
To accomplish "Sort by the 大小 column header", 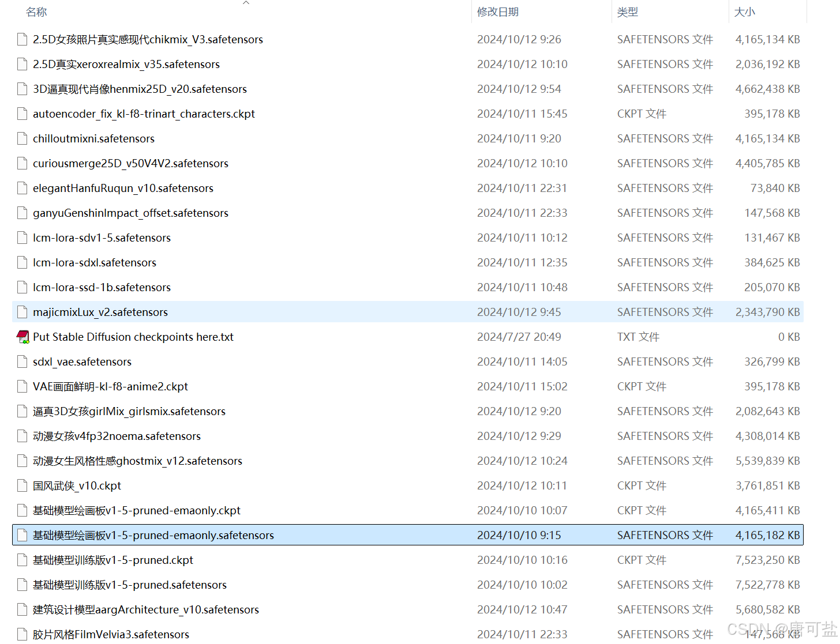I will [745, 12].
